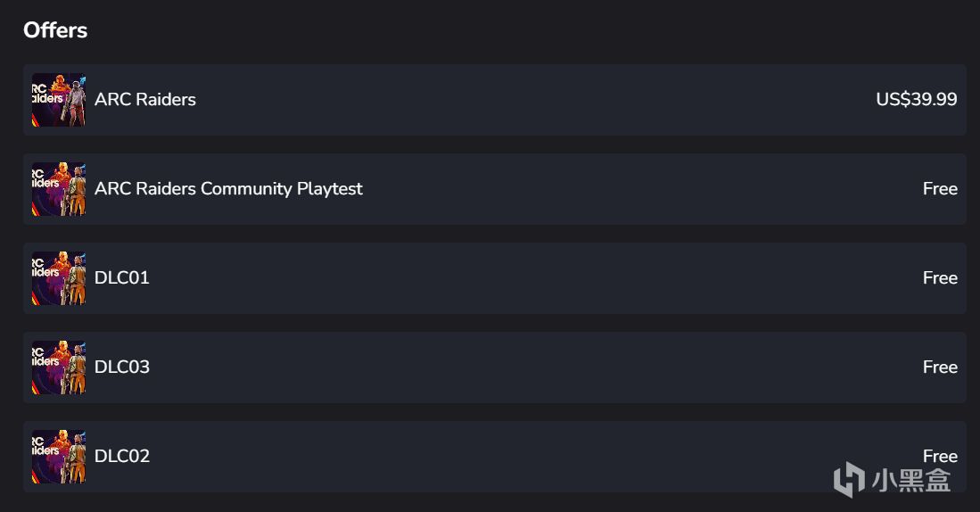This screenshot has height=512, width=980.
Task: Open the DLC03 offer title
Action: (122, 367)
